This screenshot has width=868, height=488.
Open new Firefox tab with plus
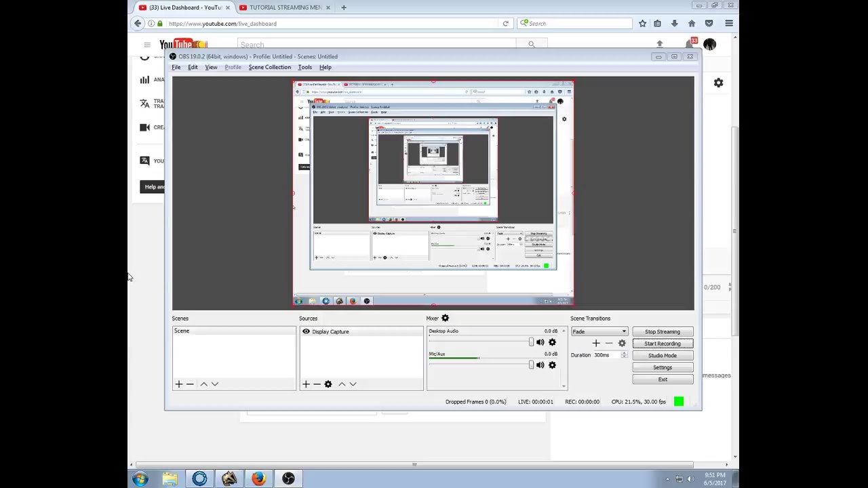coord(344,7)
